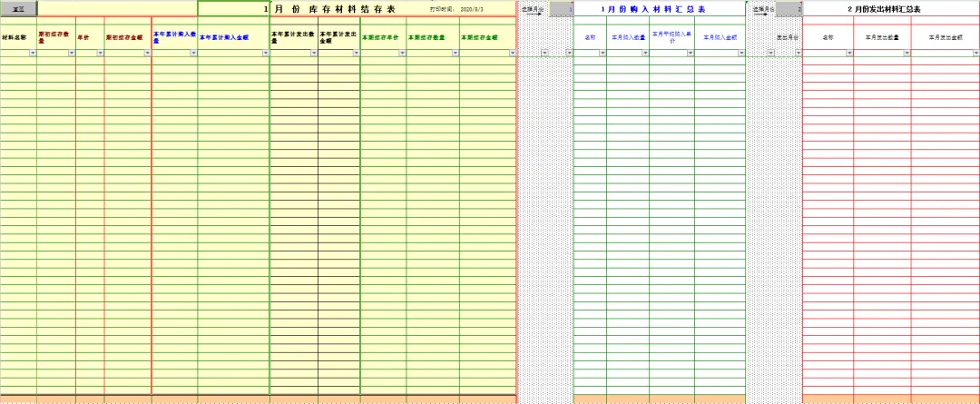Open the 材料名称 column filter dropdown
Screen dimensions: 980x404
(x=33, y=54)
